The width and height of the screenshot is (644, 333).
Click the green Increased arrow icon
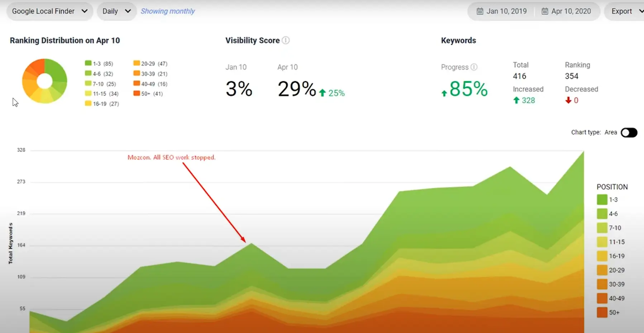(516, 100)
